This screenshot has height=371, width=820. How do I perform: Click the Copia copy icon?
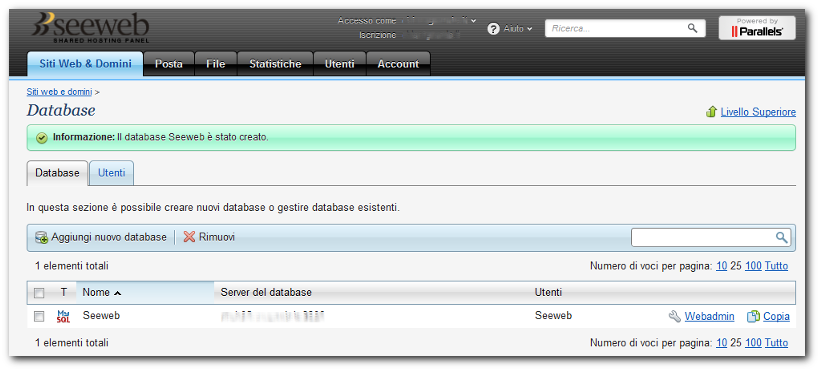tap(753, 316)
